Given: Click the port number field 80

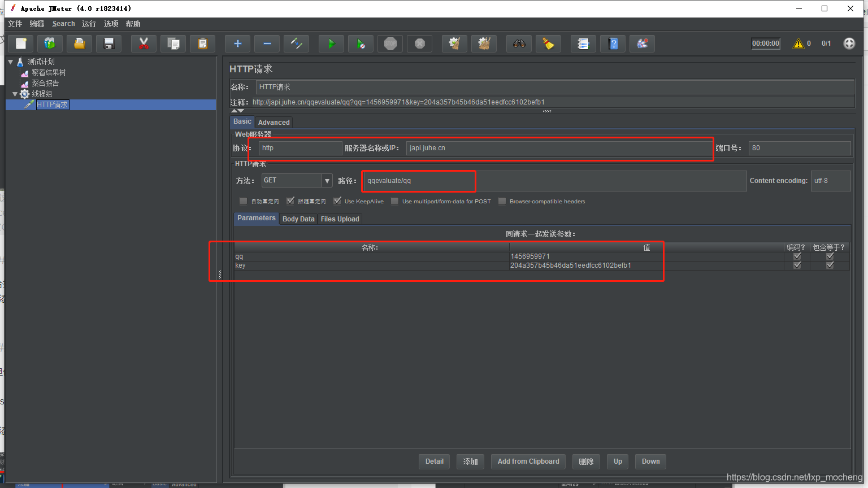Looking at the screenshot, I should (800, 148).
